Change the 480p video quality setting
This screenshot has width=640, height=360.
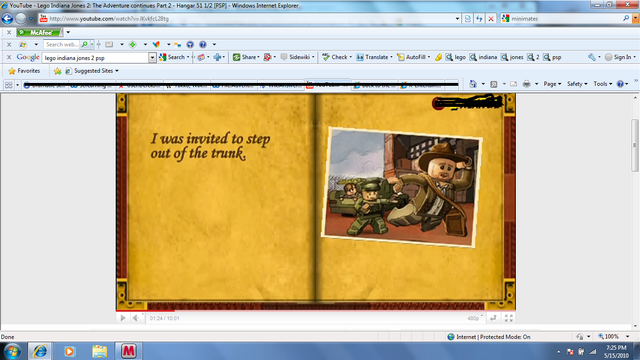pyautogui.click(x=475, y=318)
